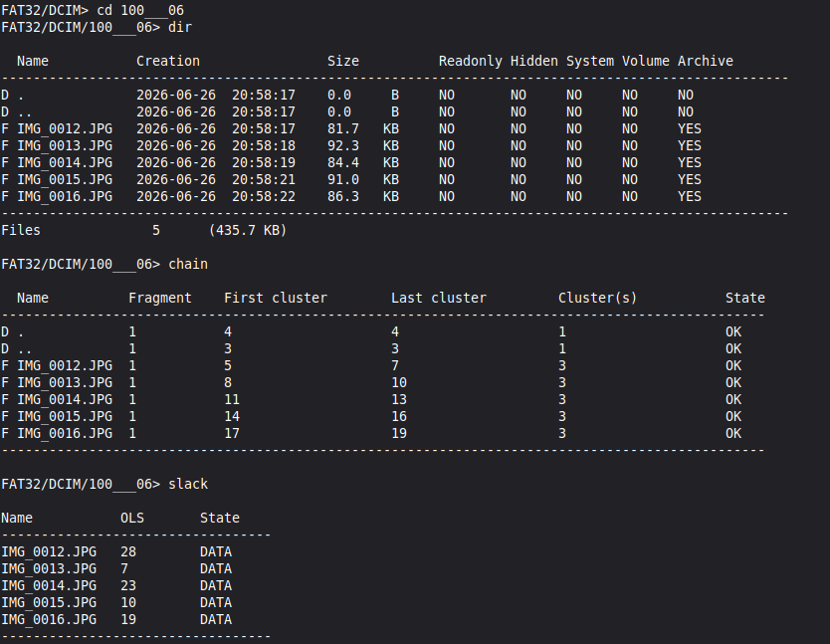
Task: Click the 'chain' command text
Action: (x=188, y=265)
